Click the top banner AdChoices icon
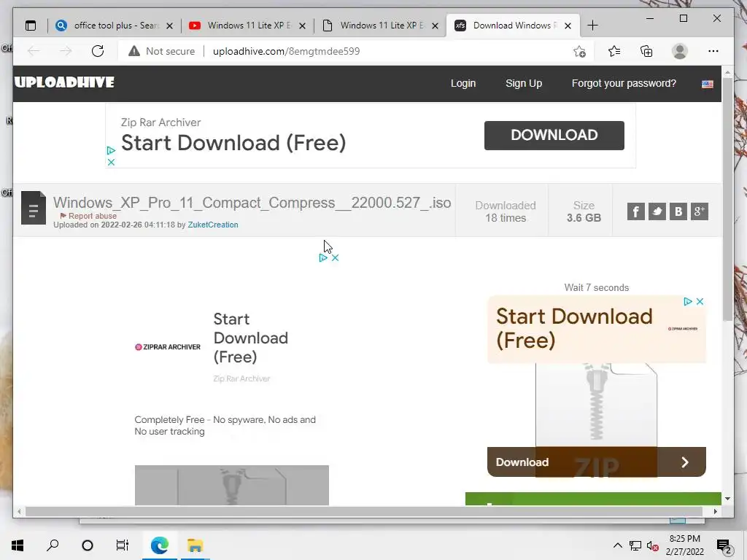Screen dimensions: 747x560 tap(111, 150)
